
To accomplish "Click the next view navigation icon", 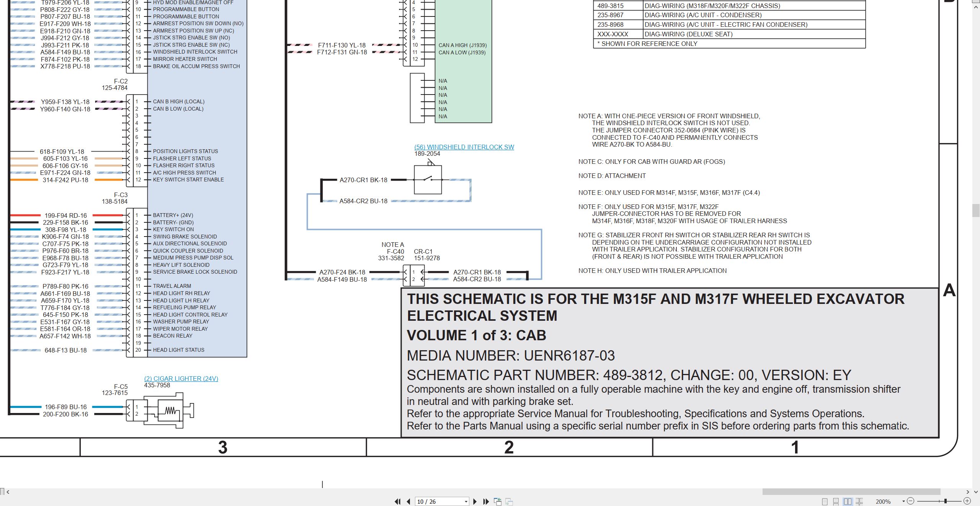I will point(509,501).
